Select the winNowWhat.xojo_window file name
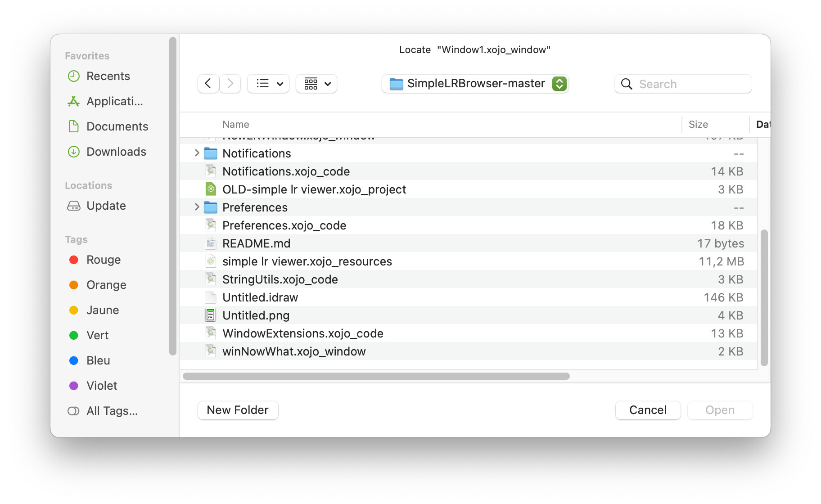The height and width of the screenshot is (504, 821). pyautogui.click(x=294, y=351)
